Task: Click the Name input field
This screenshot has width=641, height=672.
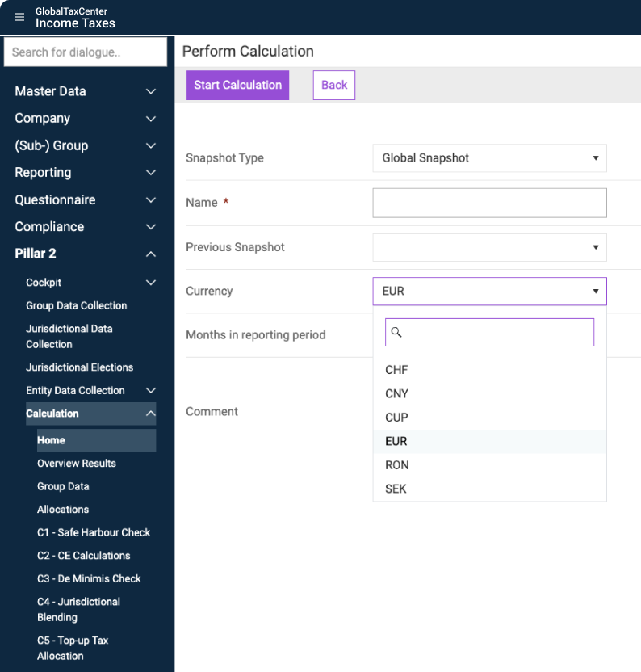Action: 489,203
